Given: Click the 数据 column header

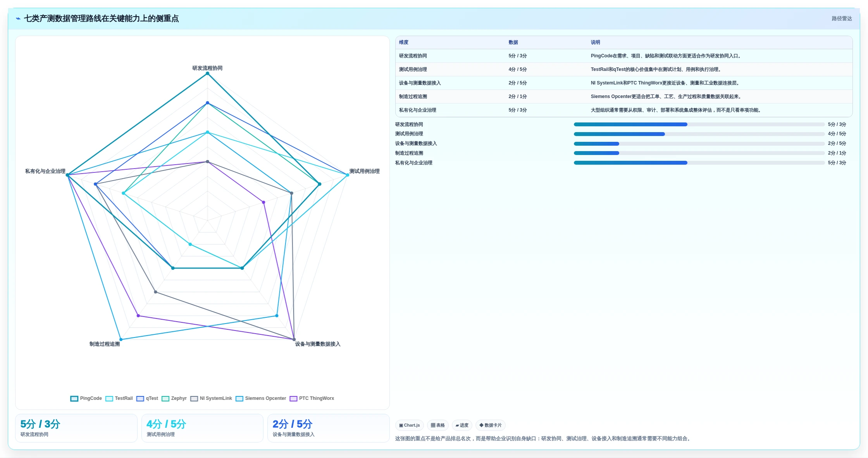Looking at the screenshot, I should [513, 42].
